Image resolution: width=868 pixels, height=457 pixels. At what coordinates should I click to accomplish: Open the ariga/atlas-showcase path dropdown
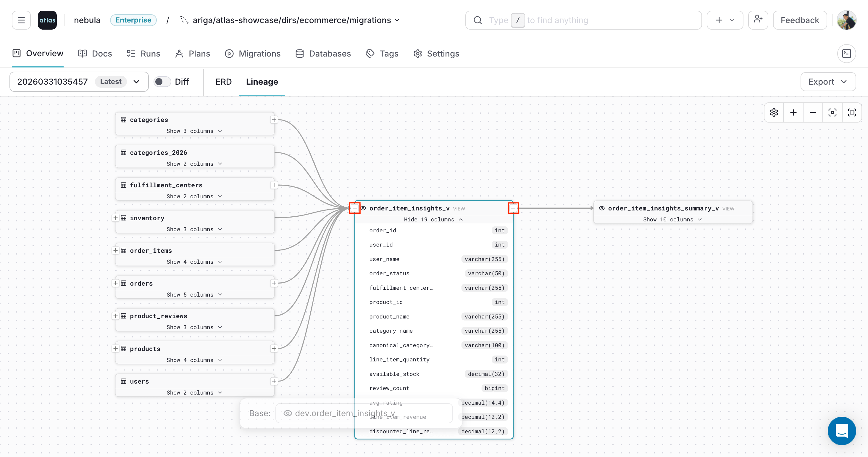(x=397, y=20)
